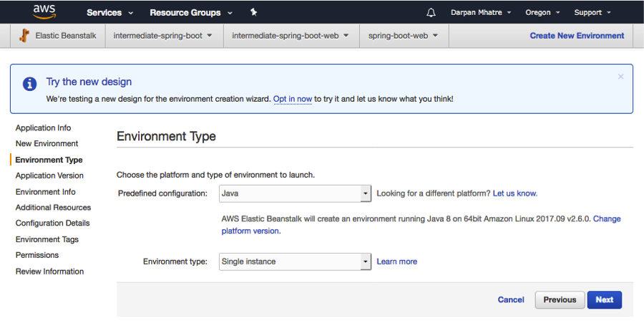Go to Application Info step
The height and width of the screenshot is (331, 644).
coord(43,128)
